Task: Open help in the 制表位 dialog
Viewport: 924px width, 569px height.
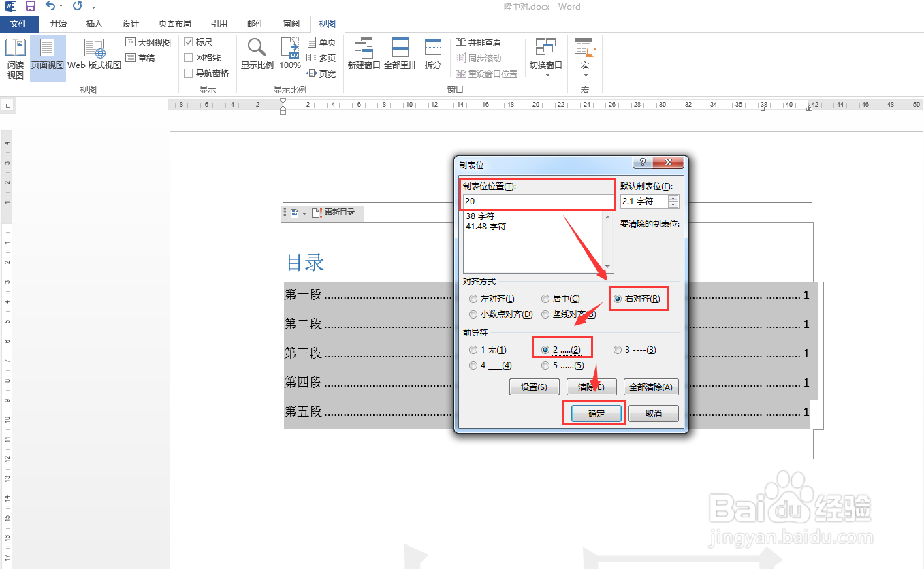Action: (642, 163)
